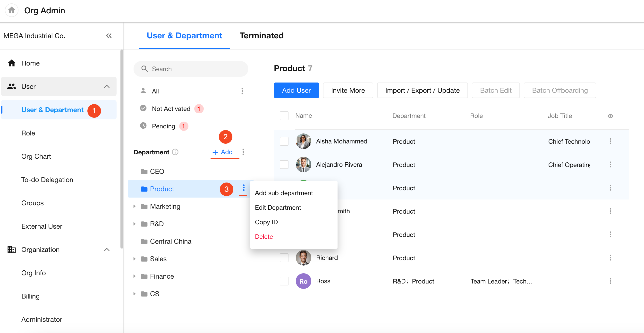This screenshot has width=644, height=333.
Task: Click Import / Export / Update button
Action: (x=422, y=91)
